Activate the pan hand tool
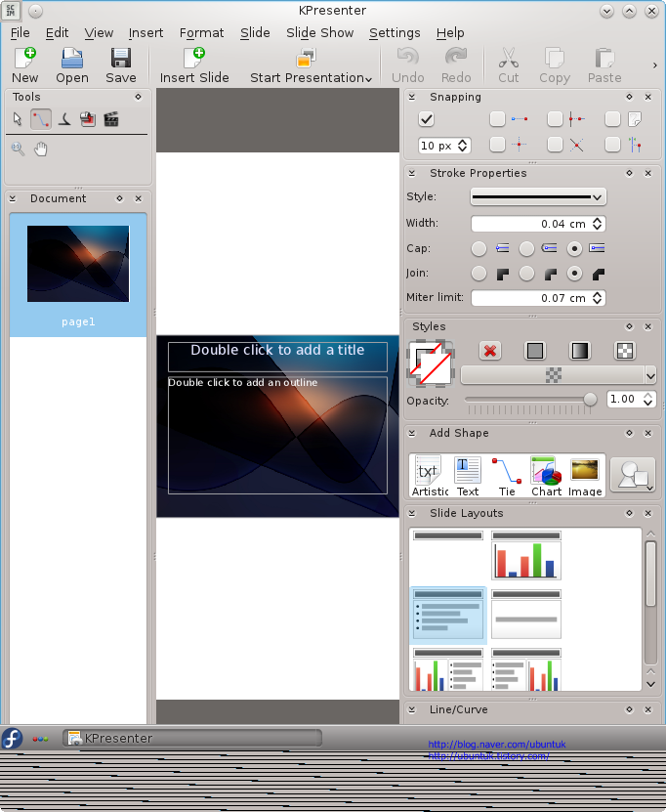This screenshot has width=666, height=812. click(40, 150)
